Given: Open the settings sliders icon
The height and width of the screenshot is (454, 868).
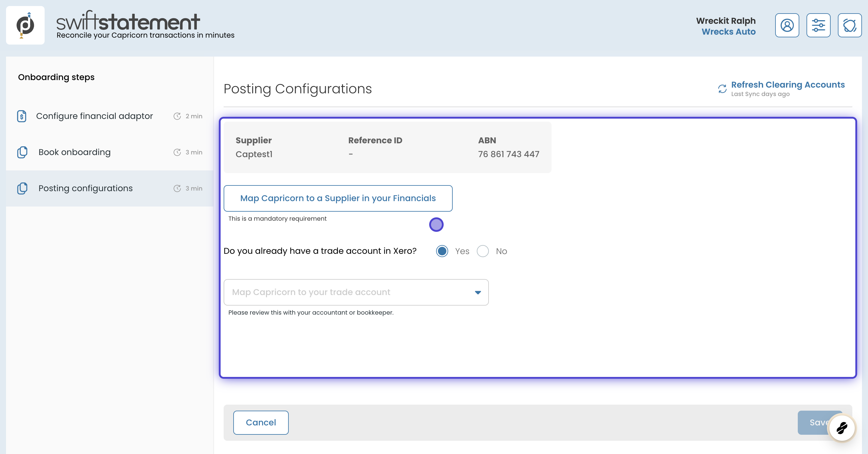Looking at the screenshot, I should (x=818, y=25).
